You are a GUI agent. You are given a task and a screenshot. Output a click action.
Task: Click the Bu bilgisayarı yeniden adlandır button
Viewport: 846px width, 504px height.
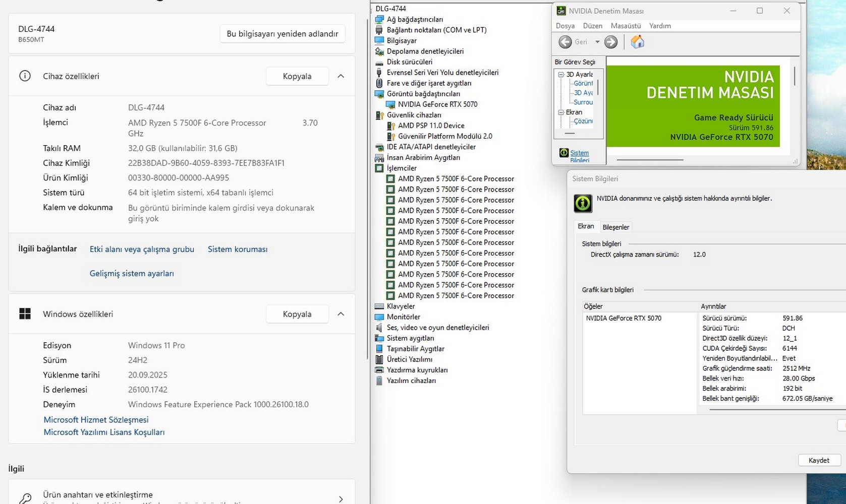click(x=283, y=34)
